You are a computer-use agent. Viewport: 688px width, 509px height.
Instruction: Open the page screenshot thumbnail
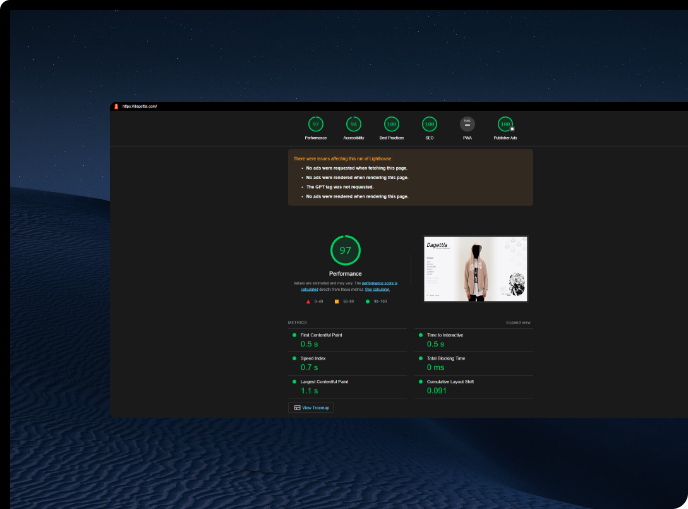[476, 269]
